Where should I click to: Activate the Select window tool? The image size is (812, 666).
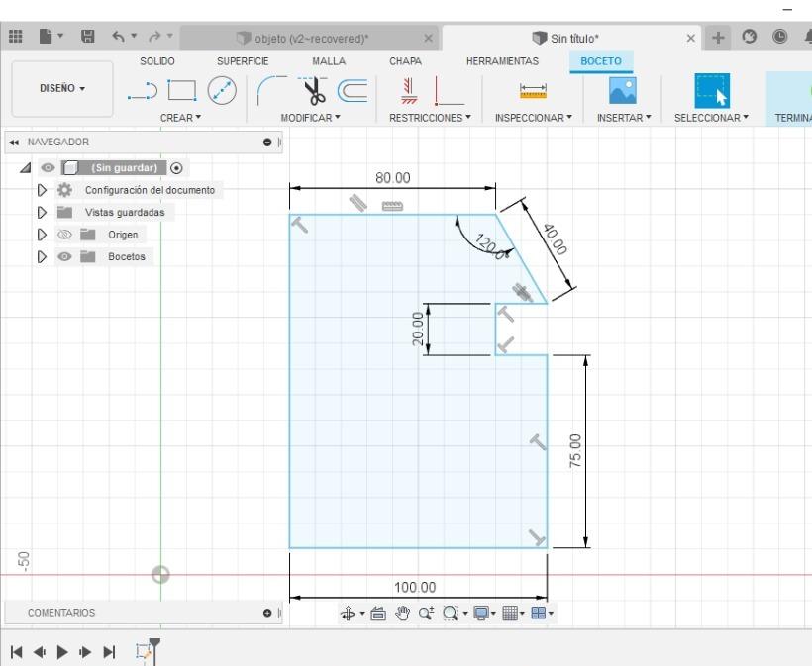point(712,91)
